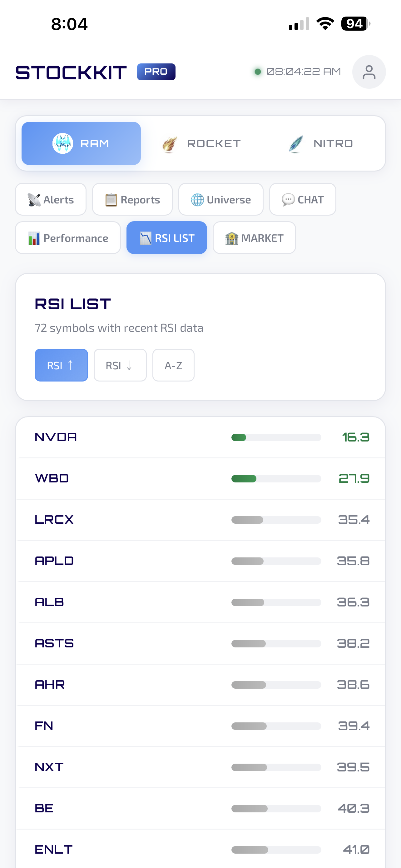Switch to the RSI LIST tab
Image resolution: width=401 pixels, height=868 pixels.
point(167,237)
